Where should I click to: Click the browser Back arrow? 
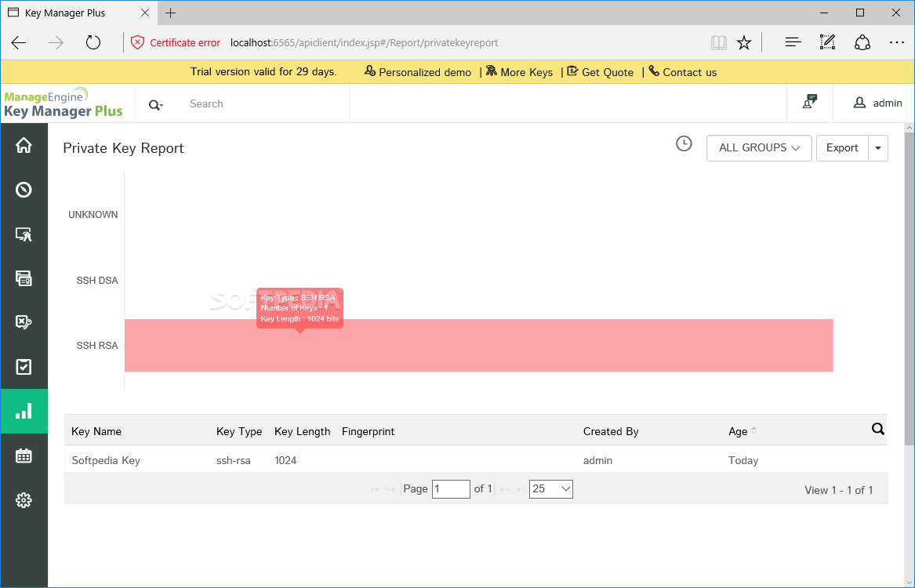click(x=19, y=42)
